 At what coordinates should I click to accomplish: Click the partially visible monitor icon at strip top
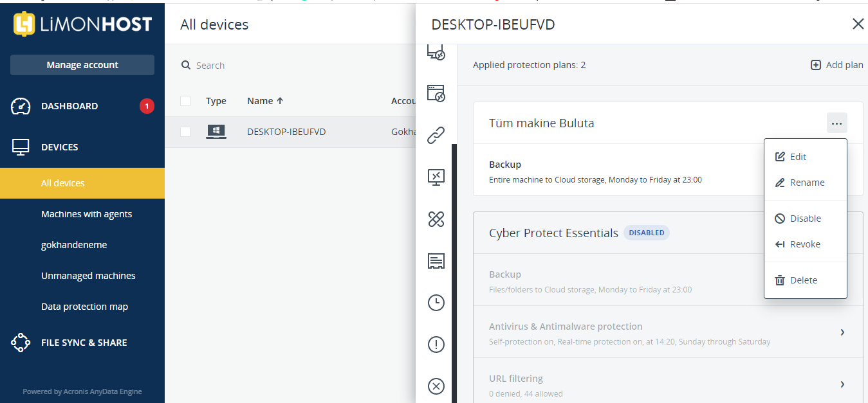(436, 53)
